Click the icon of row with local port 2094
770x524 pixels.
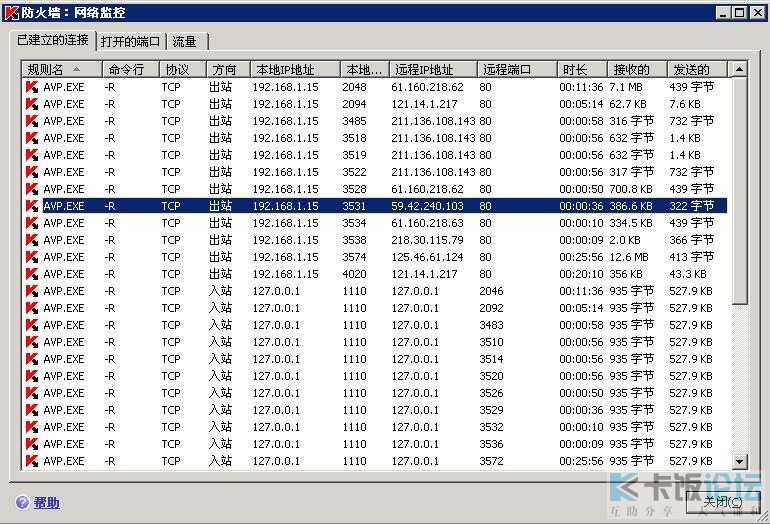(x=32, y=104)
